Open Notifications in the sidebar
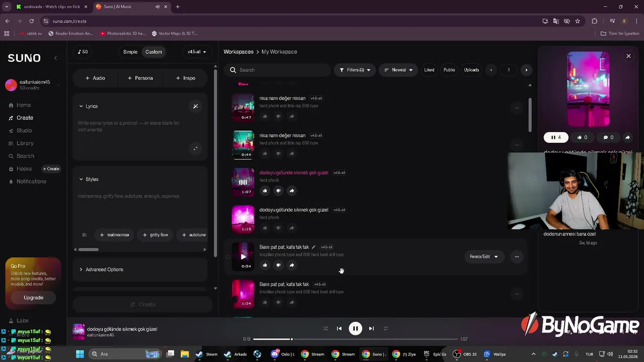 coord(31,182)
